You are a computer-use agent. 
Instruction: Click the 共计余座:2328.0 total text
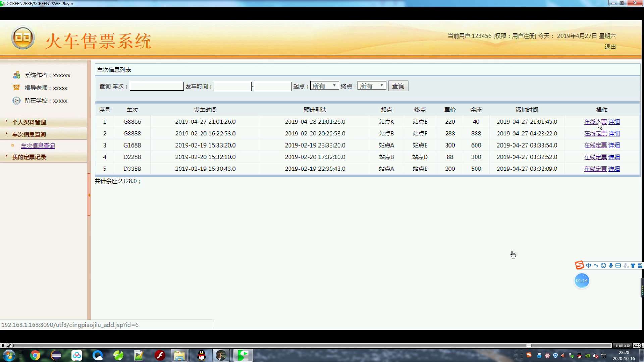tap(118, 181)
